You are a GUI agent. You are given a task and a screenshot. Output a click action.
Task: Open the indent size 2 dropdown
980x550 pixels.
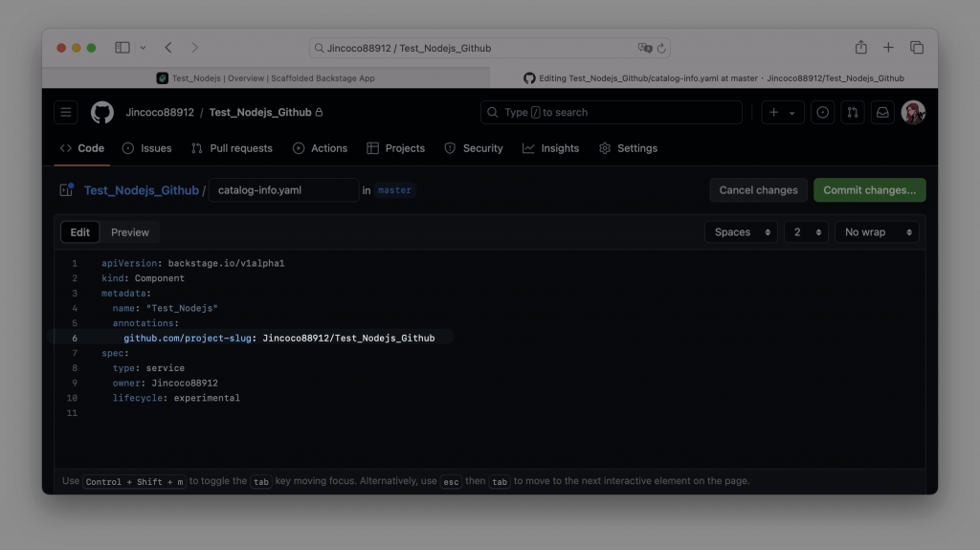click(806, 231)
